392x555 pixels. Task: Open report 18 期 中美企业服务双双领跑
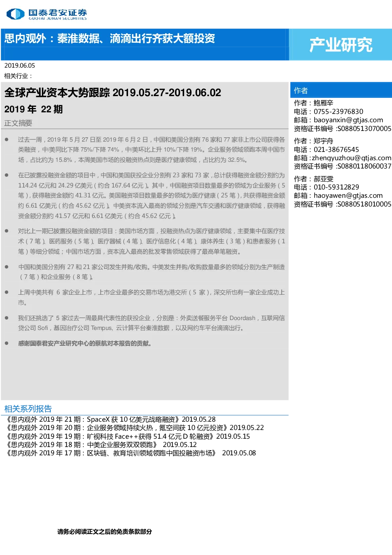click(x=101, y=445)
